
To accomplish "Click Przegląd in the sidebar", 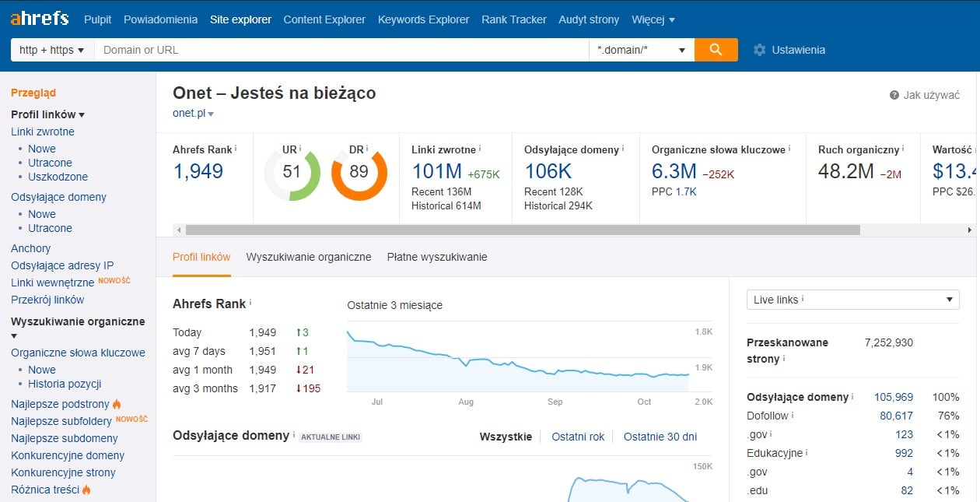I will coord(33,93).
